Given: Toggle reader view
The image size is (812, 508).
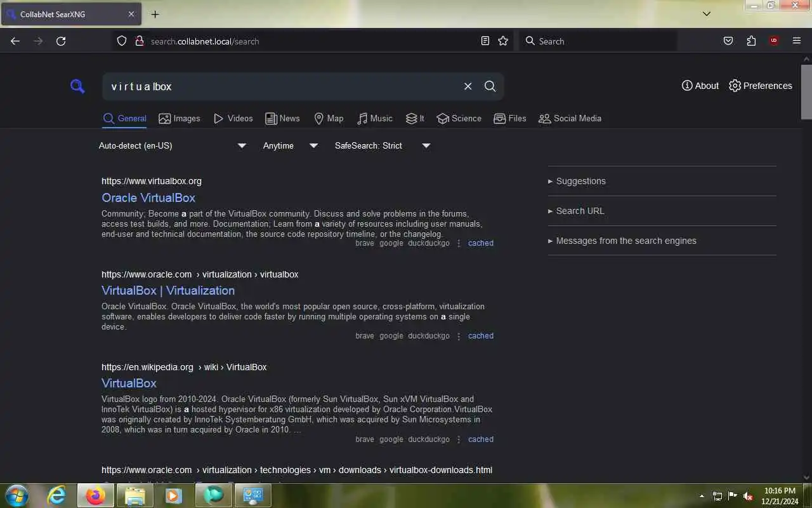Looking at the screenshot, I should [x=485, y=41].
